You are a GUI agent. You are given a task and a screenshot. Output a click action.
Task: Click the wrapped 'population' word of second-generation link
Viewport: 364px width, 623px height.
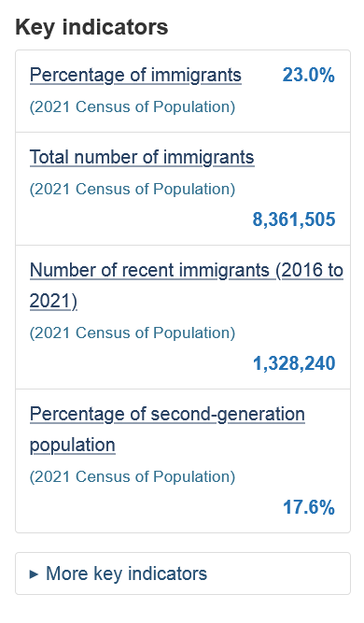tap(72, 445)
